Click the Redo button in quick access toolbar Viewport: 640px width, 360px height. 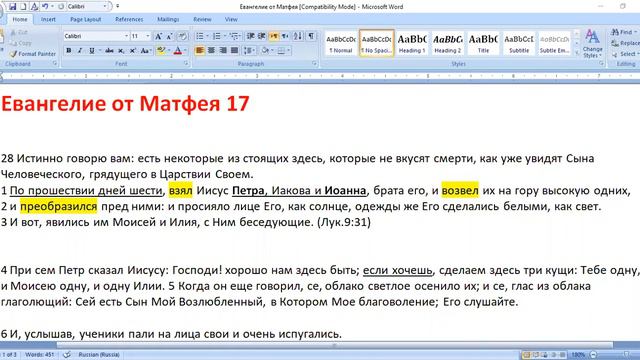pyautogui.click(x=61, y=7)
